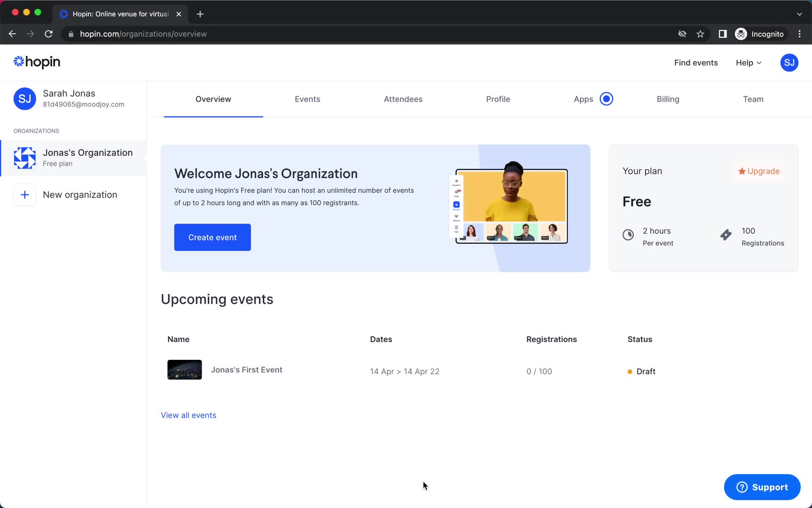Go back with browser back arrow
This screenshot has height=508, width=812.
click(12, 34)
